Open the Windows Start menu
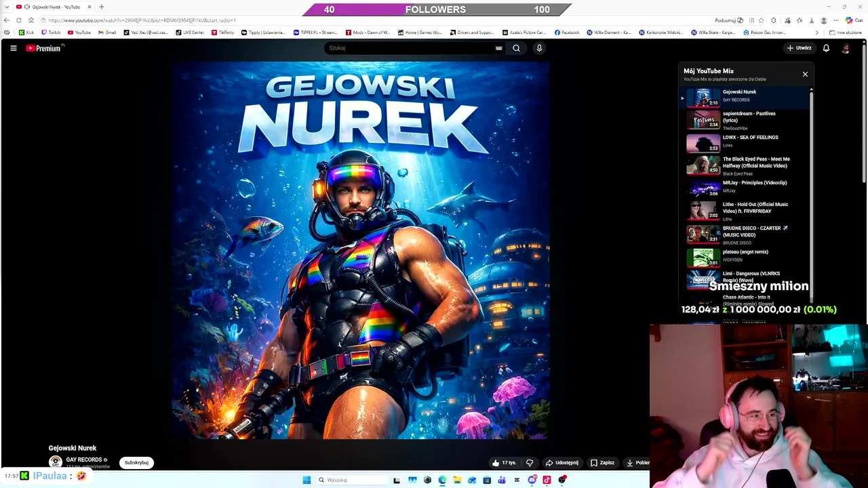Image resolution: width=868 pixels, height=488 pixels. pos(307,480)
